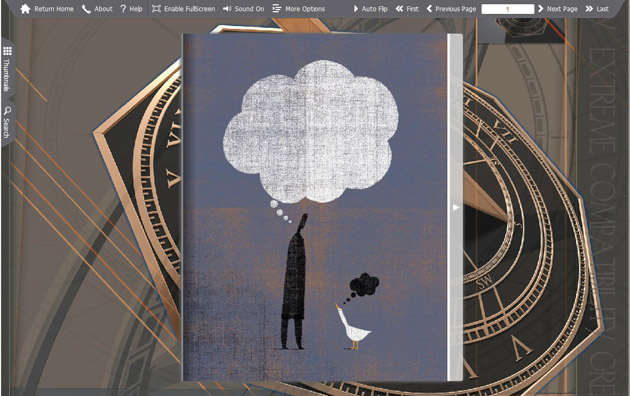The height and width of the screenshot is (396, 630).
Task: Click the Sound On label
Action: point(250,9)
